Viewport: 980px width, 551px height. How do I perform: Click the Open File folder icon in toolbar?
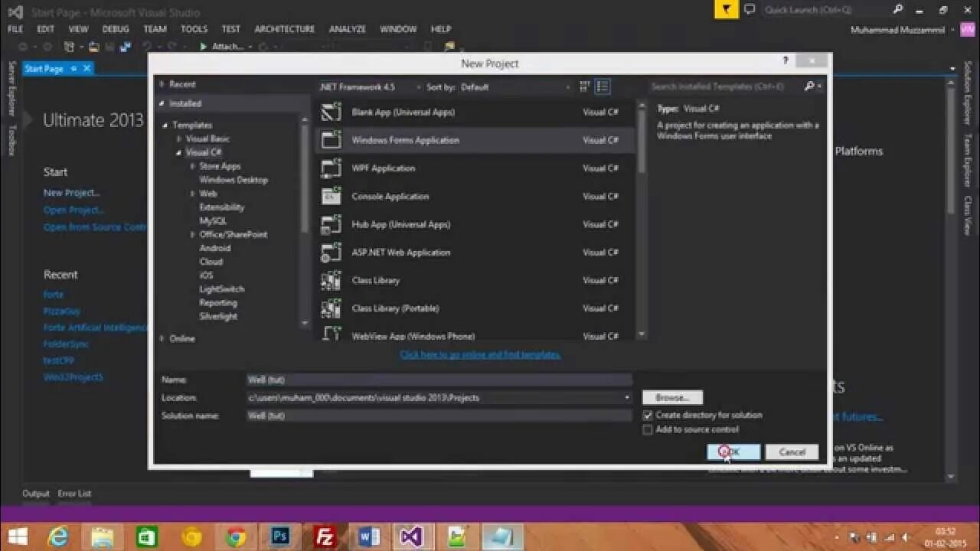point(93,47)
